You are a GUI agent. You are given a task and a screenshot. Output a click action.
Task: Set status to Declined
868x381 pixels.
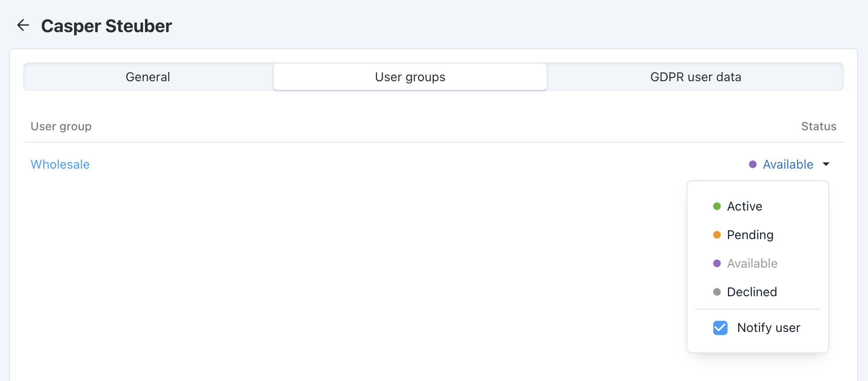tap(758, 292)
